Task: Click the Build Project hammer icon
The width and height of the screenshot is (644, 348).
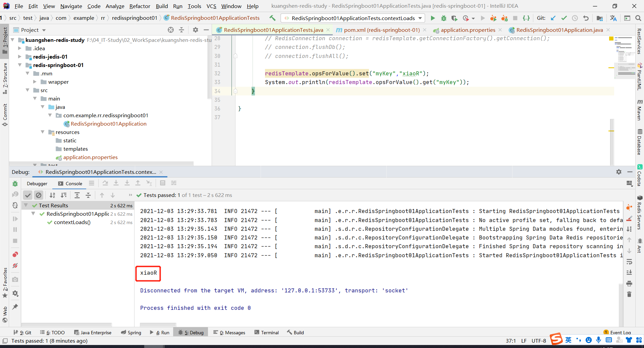Action: pyautogui.click(x=272, y=18)
